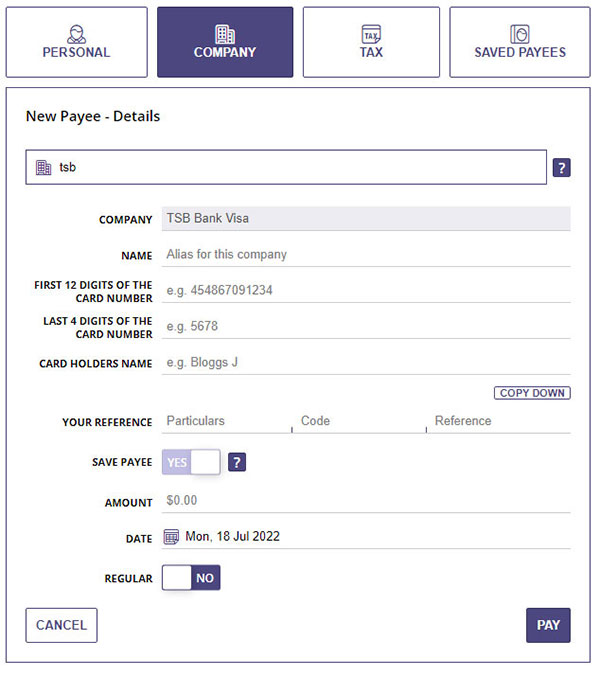Click the Pay button
The width and height of the screenshot is (600, 676).
click(548, 625)
